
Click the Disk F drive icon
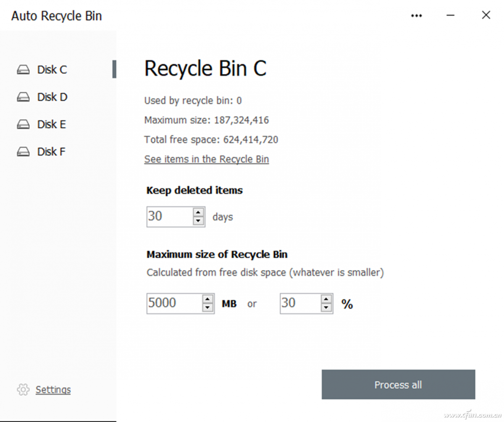23,152
